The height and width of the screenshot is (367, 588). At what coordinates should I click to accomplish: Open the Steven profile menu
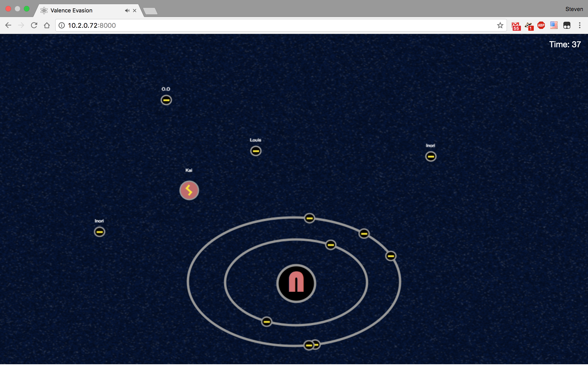coord(574,9)
